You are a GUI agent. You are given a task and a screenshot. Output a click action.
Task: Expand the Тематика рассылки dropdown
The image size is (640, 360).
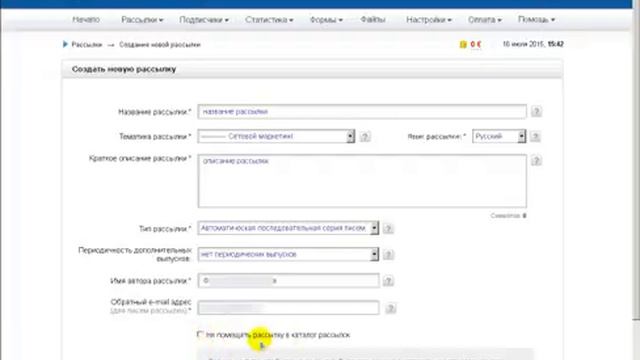pyautogui.click(x=276, y=136)
